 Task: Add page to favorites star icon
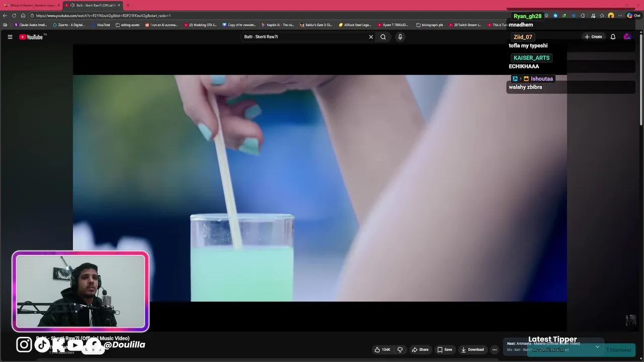602,16
